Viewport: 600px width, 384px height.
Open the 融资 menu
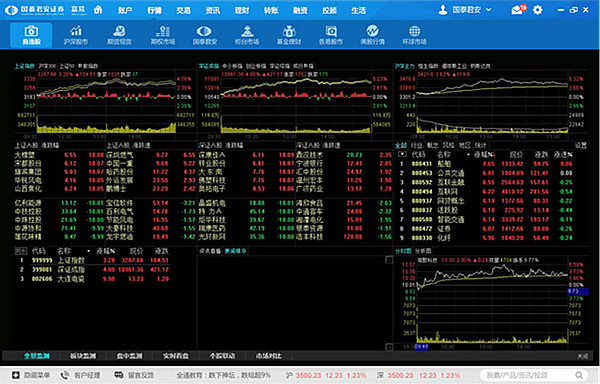tap(300, 10)
